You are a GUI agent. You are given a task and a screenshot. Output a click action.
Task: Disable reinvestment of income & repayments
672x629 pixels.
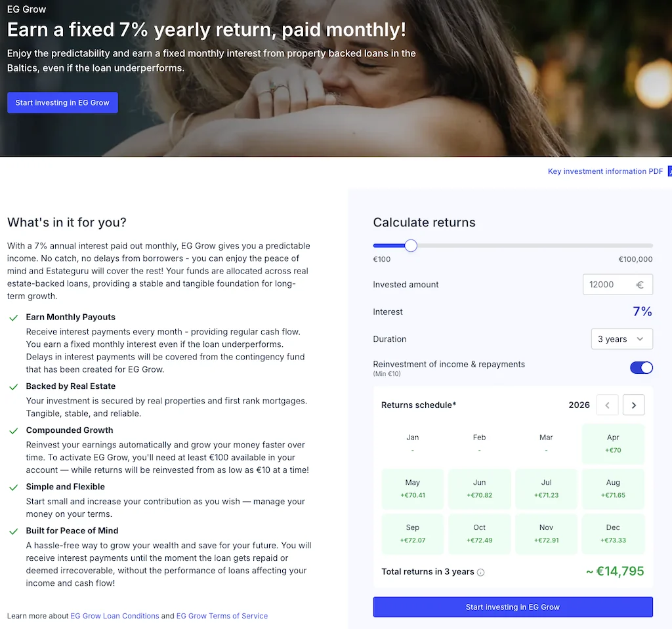(641, 367)
